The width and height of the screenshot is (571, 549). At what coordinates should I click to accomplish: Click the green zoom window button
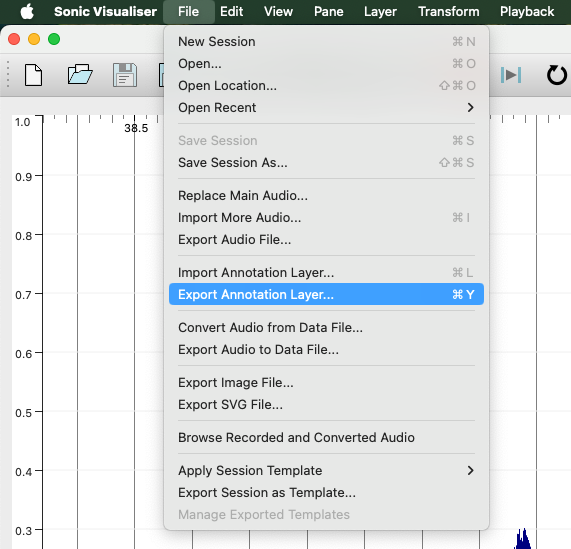pyautogui.click(x=54, y=39)
